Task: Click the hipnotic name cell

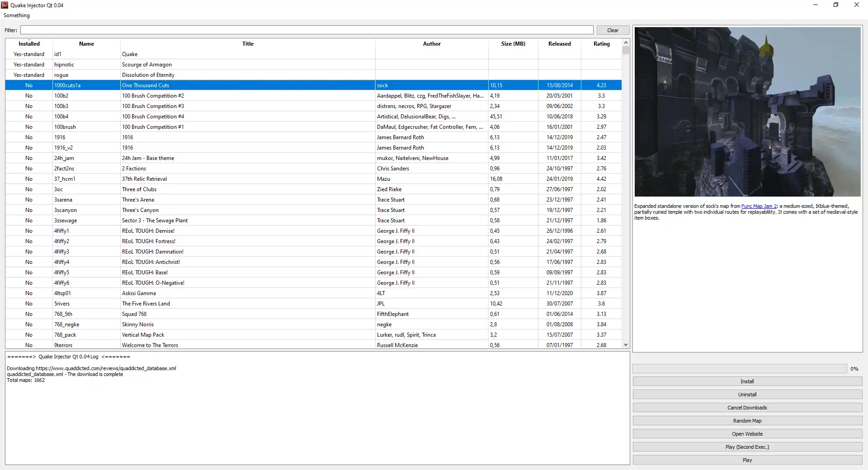Action: (x=86, y=65)
